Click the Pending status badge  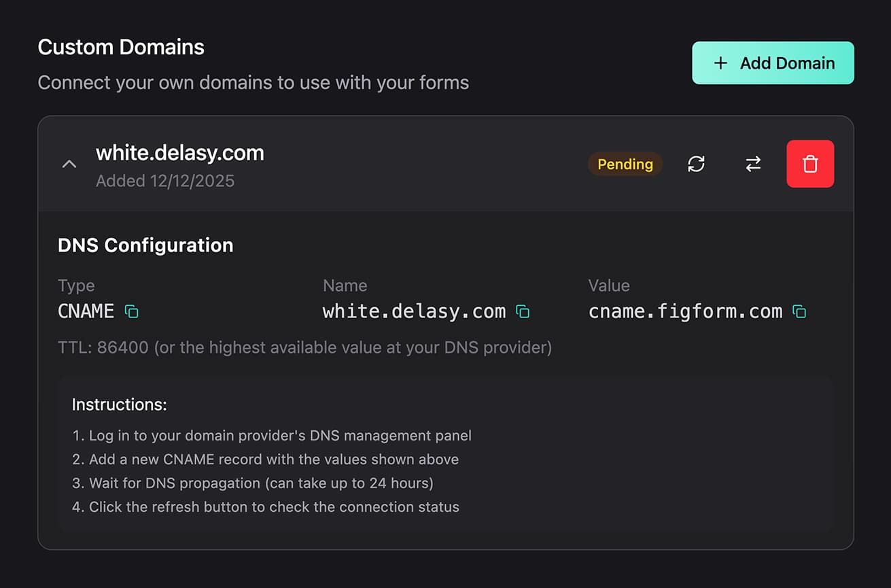[x=625, y=164]
